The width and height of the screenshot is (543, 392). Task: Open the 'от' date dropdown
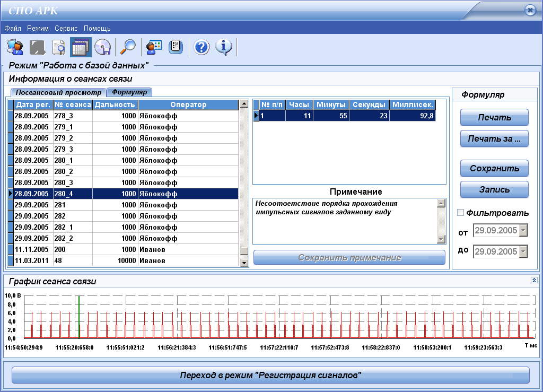pyautogui.click(x=523, y=230)
